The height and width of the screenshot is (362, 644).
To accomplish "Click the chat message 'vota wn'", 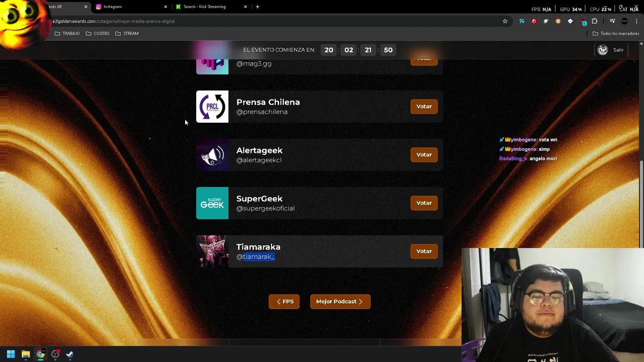I will tap(548, 140).
